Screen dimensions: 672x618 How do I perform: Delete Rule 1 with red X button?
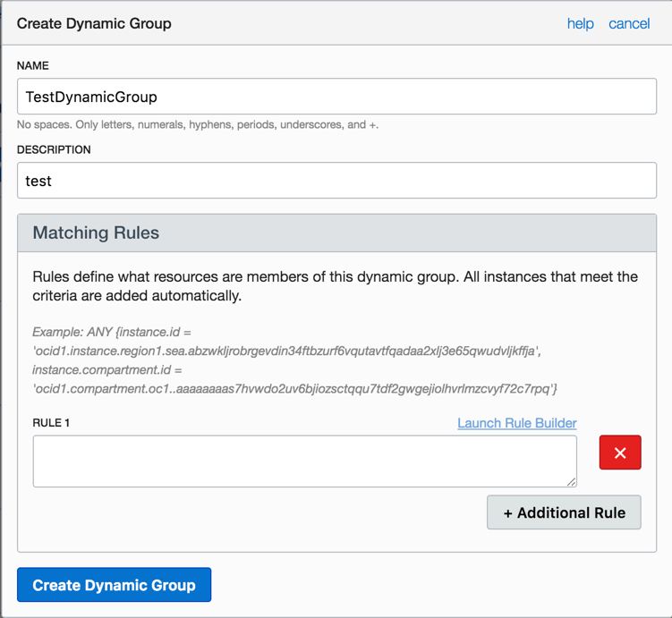point(620,453)
